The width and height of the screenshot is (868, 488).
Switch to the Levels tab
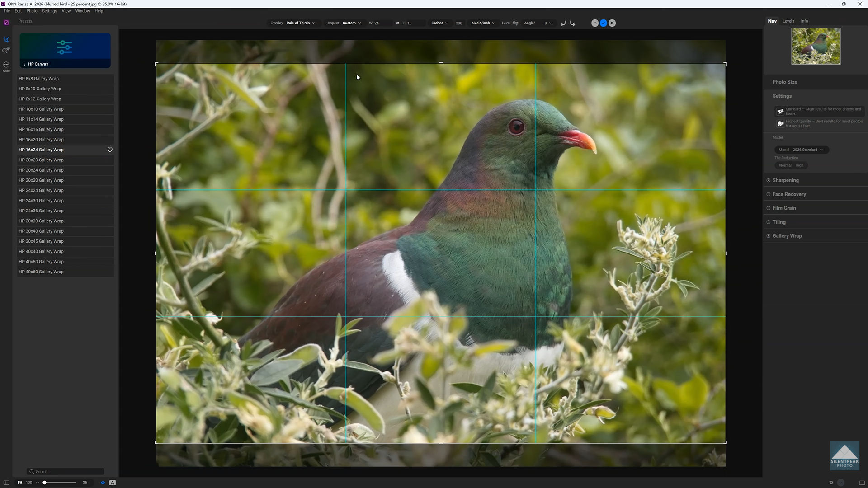(x=788, y=21)
